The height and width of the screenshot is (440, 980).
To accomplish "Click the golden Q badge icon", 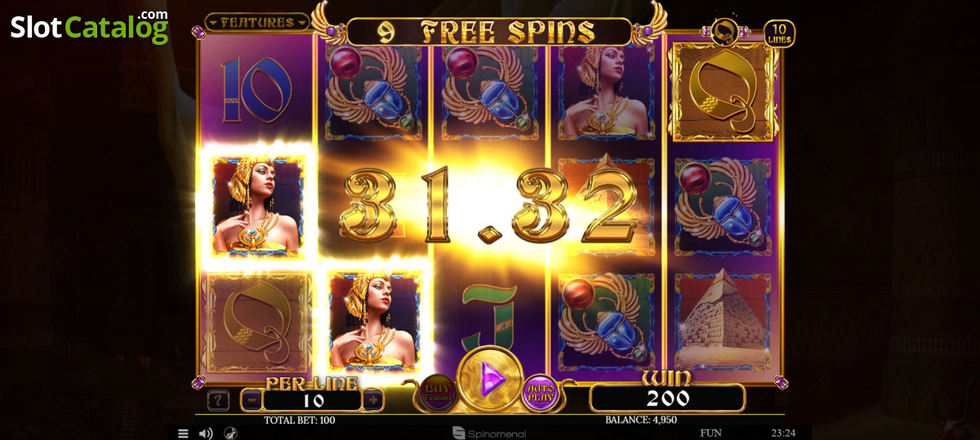I will pyautogui.click(x=724, y=32).
